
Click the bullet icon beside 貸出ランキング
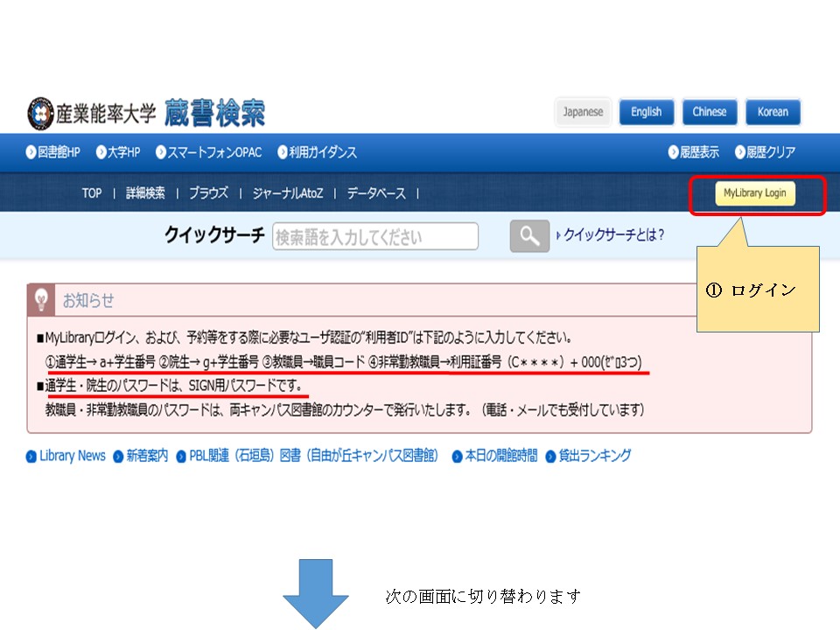point(550,457)
